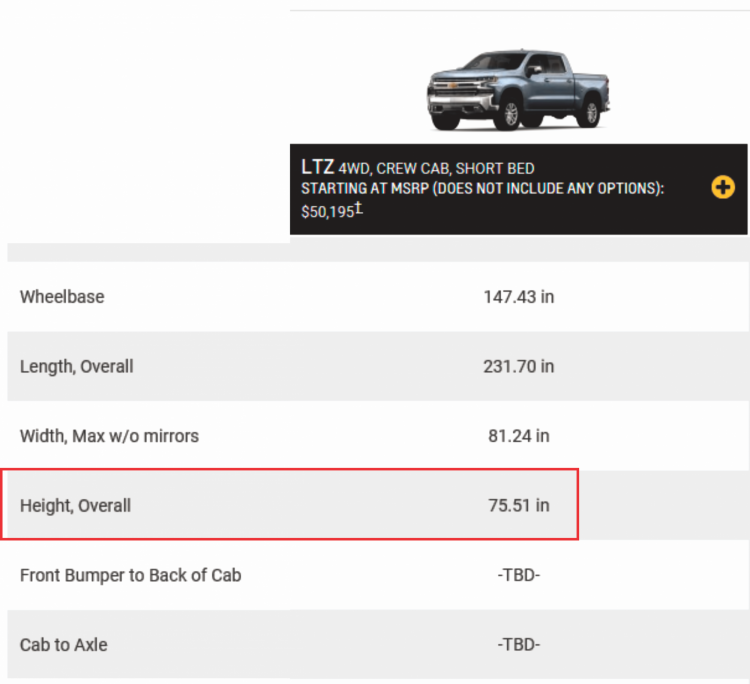Image resolution: width=750 pixels, height=684 pixels.
Task: Click the Width, Max w/o mirrors label
Action: point(109,436)
